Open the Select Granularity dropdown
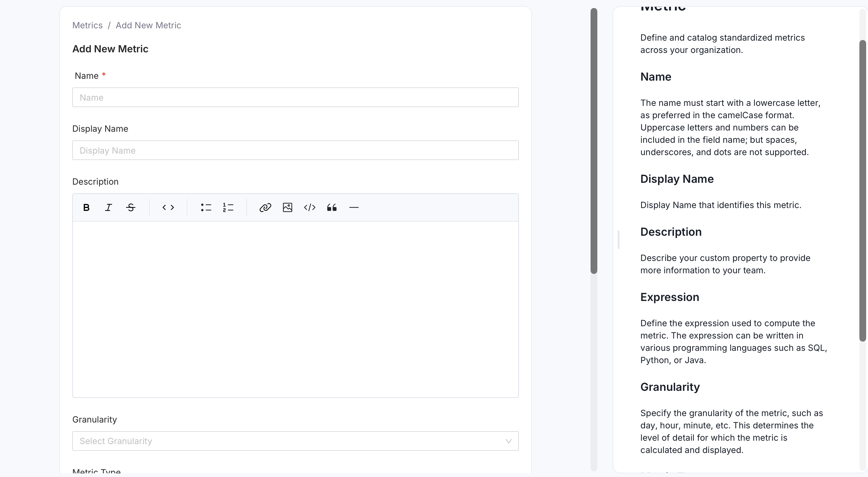Image resolution: width=868 pixels, height=477 pixels. (296, 441)
